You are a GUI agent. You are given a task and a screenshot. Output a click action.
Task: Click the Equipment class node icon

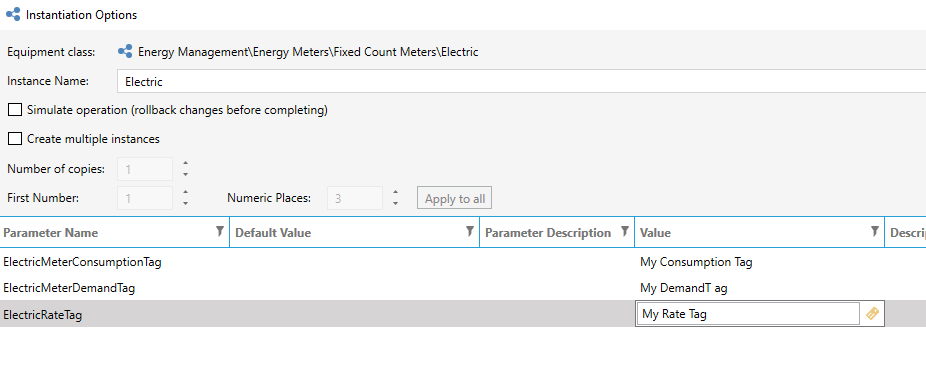coord(125,52)
